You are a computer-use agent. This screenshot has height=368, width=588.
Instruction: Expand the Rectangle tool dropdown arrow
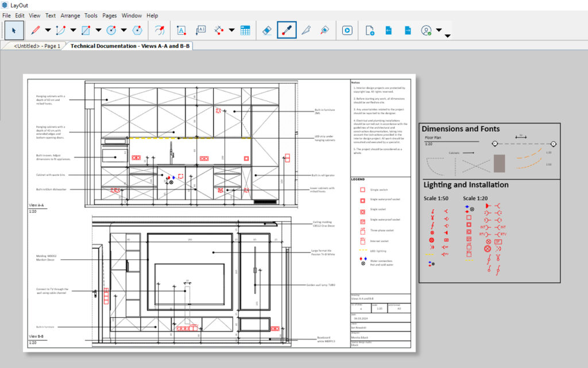point(99,30)
